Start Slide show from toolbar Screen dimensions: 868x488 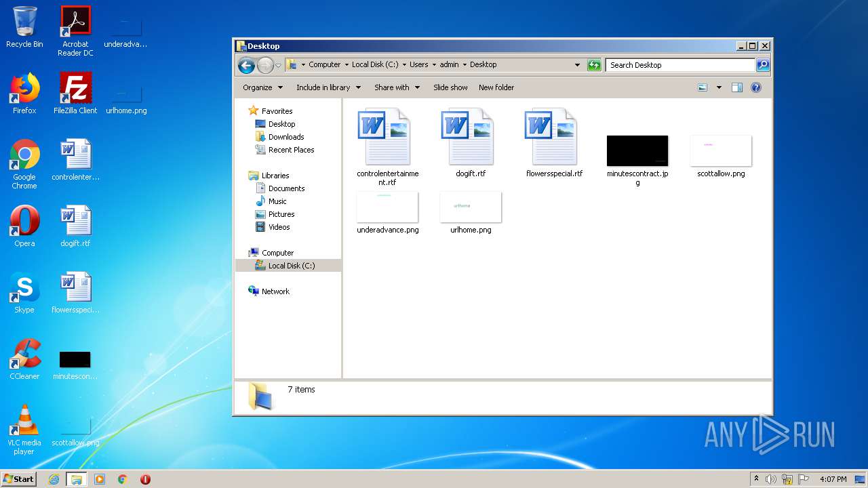pos(450,87)
